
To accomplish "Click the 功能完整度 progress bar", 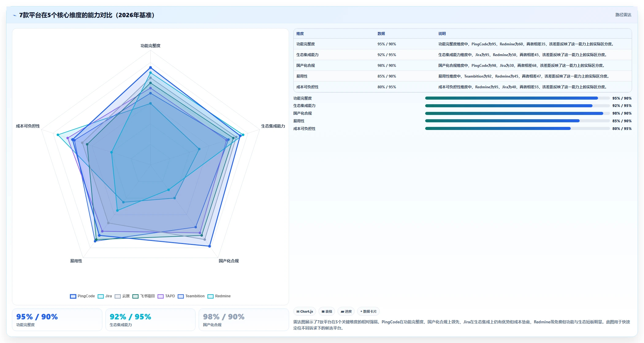I will [x=517, y=98].
